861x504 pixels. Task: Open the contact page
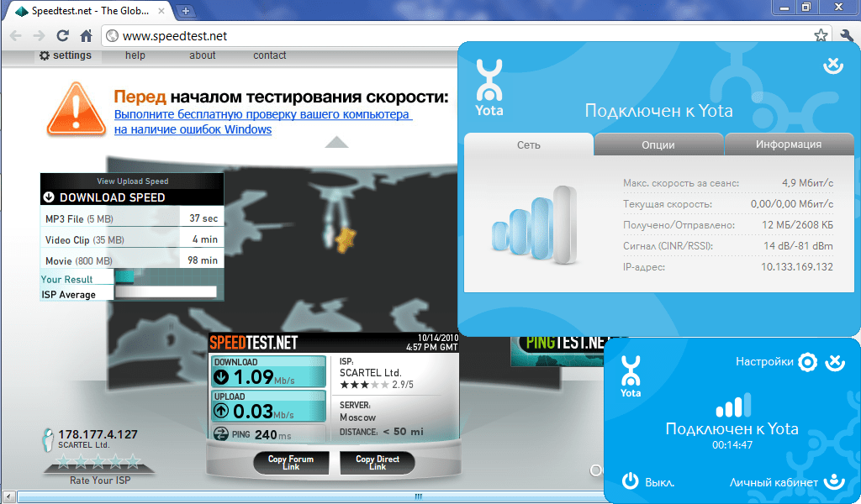[270, 55]
